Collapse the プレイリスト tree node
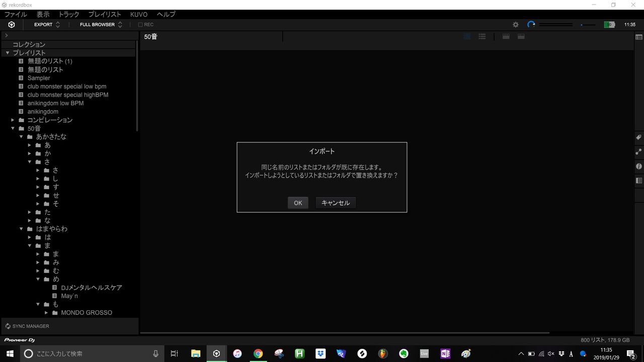The width and height of the screenshot is (644, 362). coord(8,53)
